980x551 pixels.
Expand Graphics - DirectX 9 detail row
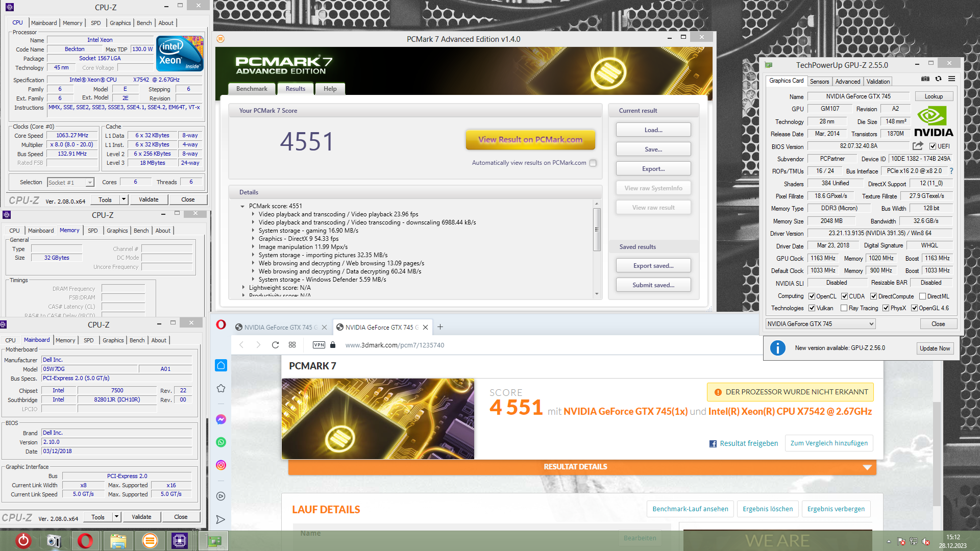pyautogui.click(x=253, y=239)
